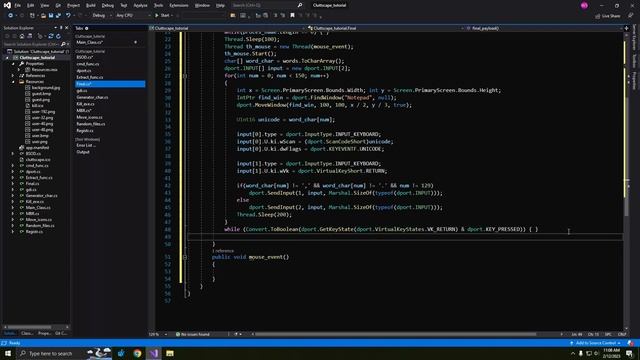Screen dimensions: 640x360
Task: Click Add to Source Control
Action: coord(596,343)
